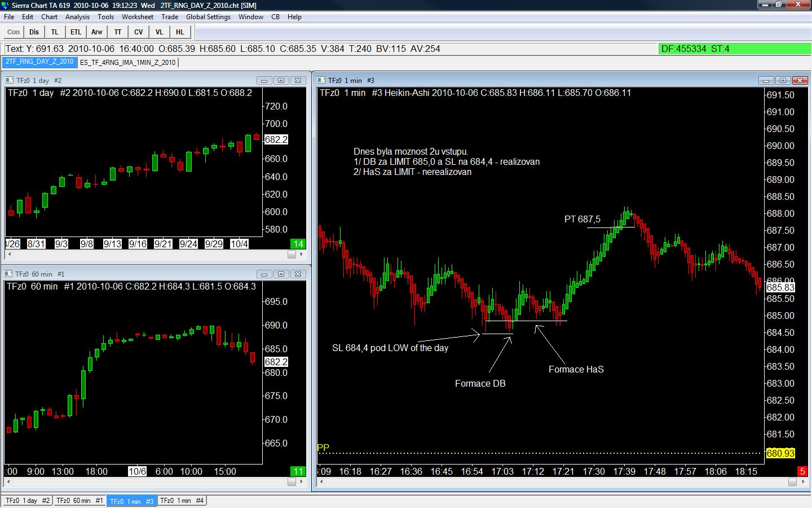This screenshot has height=508, width=812.
Task: Click the TFz0 60 min chart window icon
Action: [8, 274]
